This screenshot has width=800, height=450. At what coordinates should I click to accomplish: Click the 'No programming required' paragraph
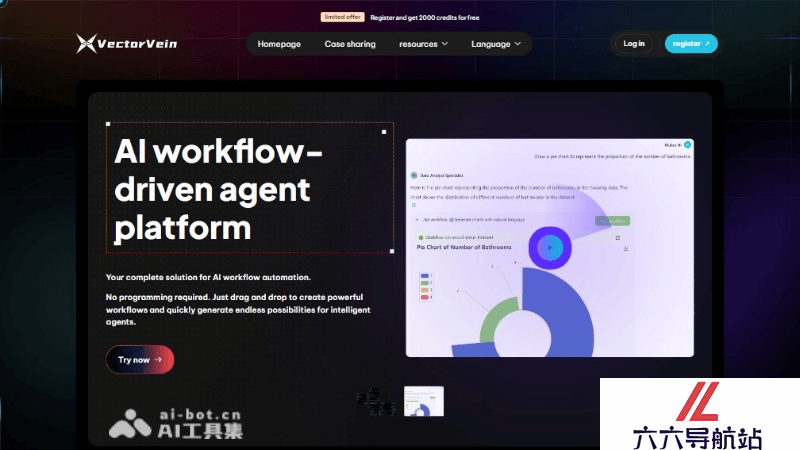[x=238, y=310]
